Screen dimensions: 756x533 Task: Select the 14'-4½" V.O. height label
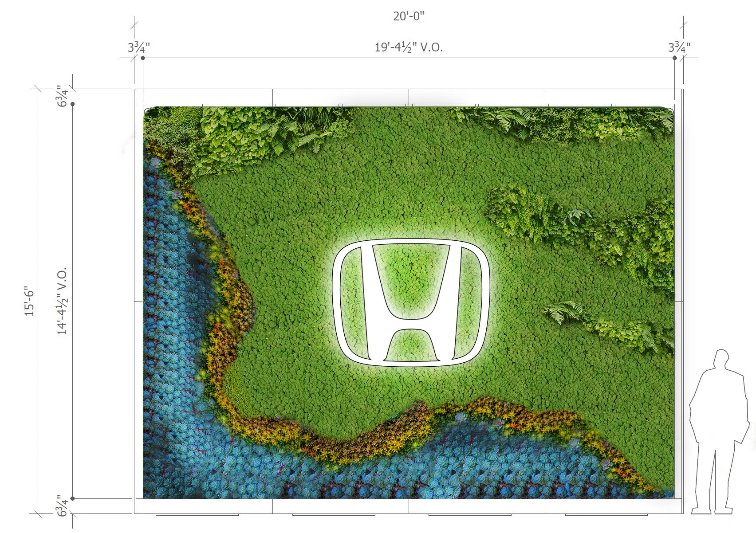[62, 301]
